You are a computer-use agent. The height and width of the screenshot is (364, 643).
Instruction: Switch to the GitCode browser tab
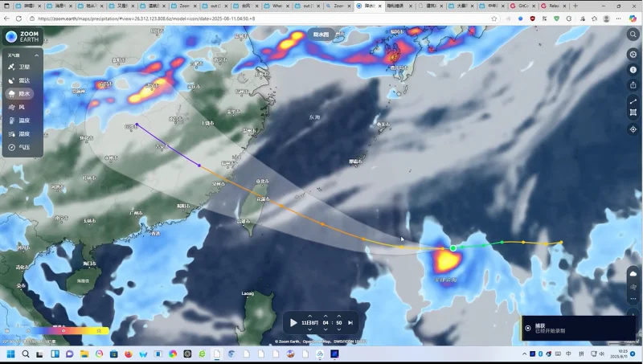click(523, 6)
